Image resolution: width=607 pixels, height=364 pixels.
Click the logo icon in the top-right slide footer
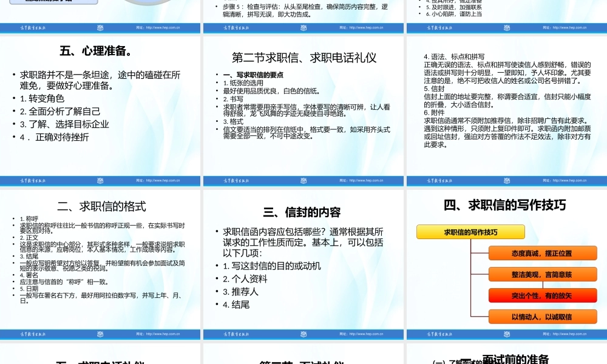pyautogui.click(x=507, y=27)
